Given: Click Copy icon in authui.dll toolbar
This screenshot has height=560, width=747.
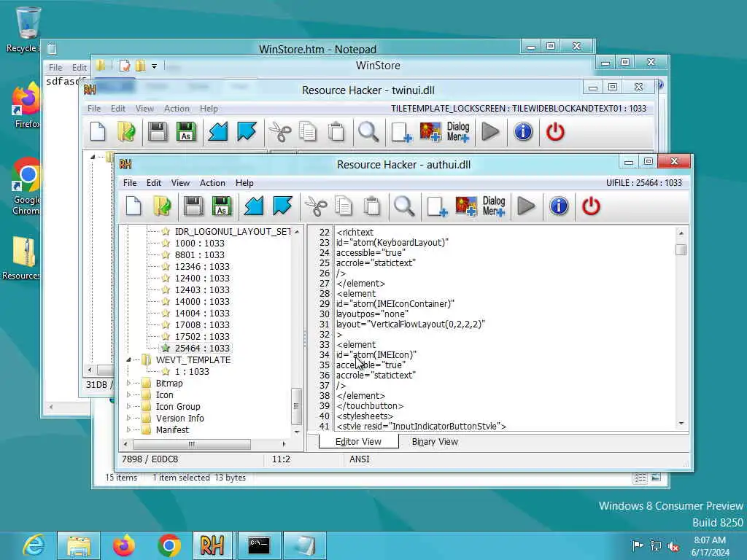Looking at the screenshot, I should (344, 206).
